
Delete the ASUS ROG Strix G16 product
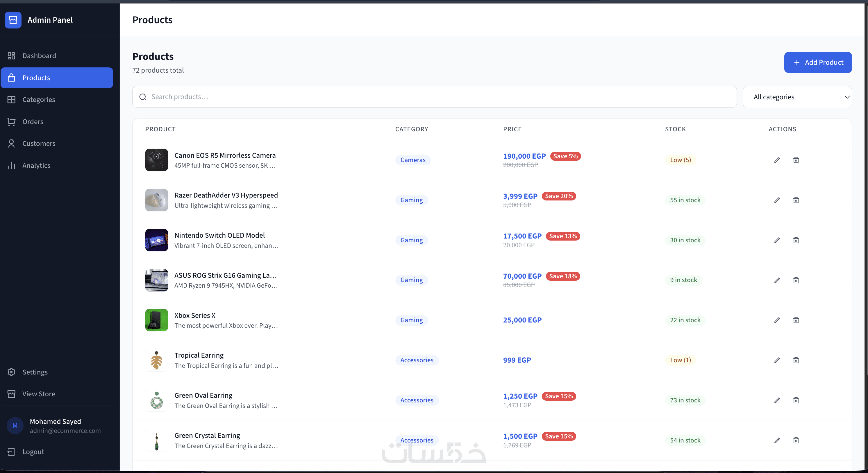coord(796,280)
